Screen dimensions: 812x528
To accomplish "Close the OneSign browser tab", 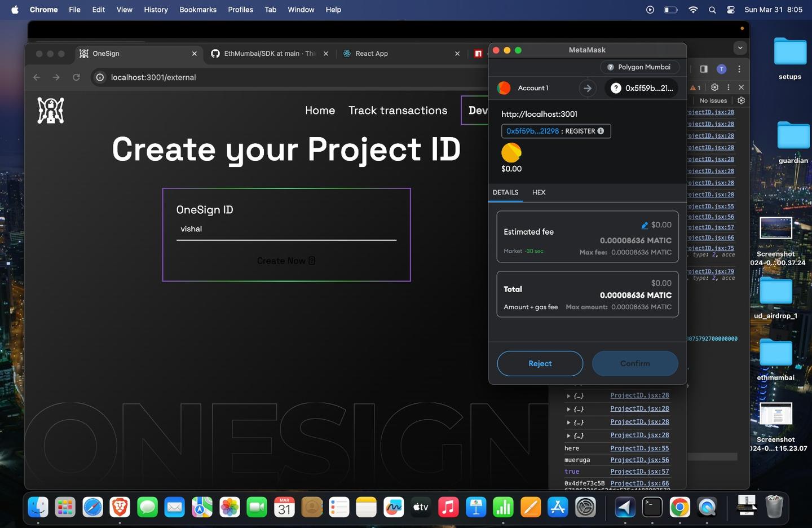I will [195, 54].
